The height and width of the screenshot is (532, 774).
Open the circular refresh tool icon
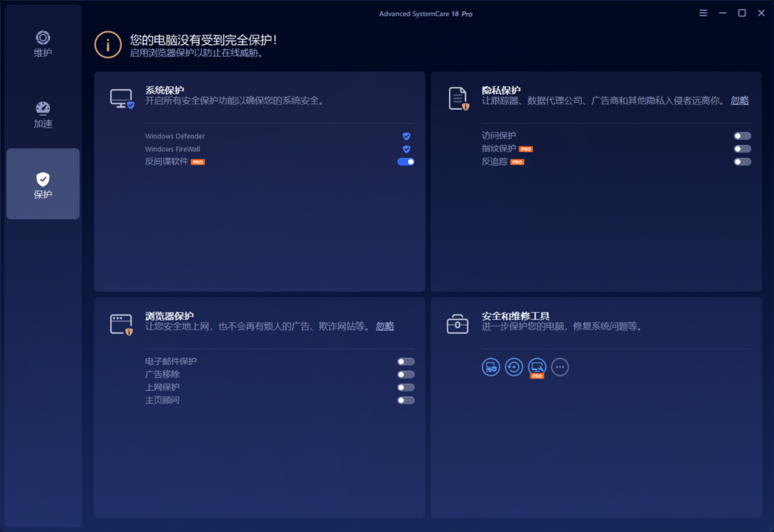tap(514, 367)
